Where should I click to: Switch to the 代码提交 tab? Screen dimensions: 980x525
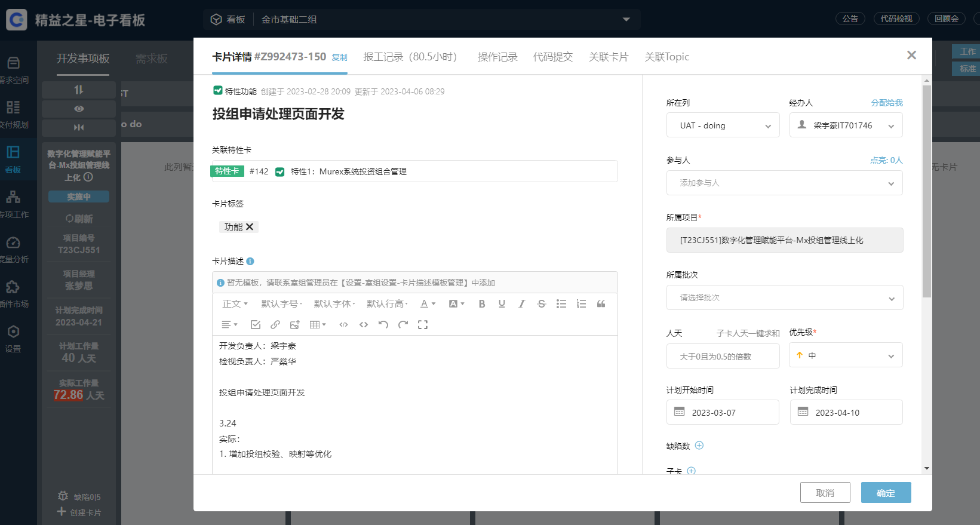[x=553, y=57]
